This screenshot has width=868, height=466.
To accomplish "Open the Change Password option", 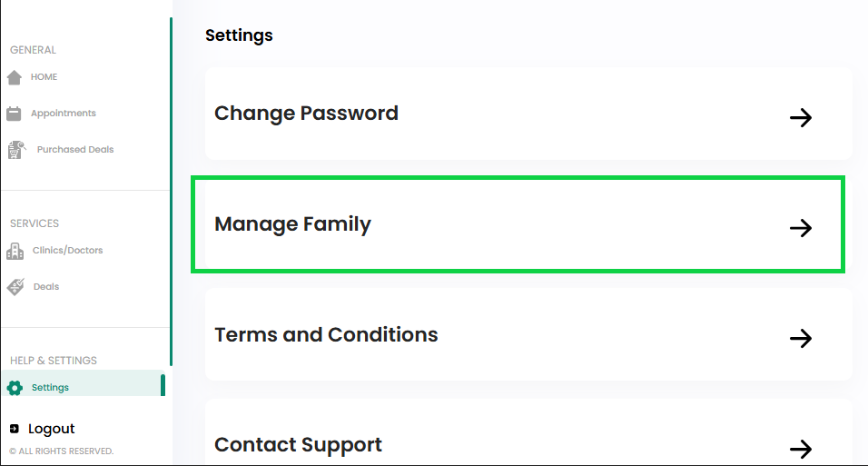I will (x=528, y=114).
